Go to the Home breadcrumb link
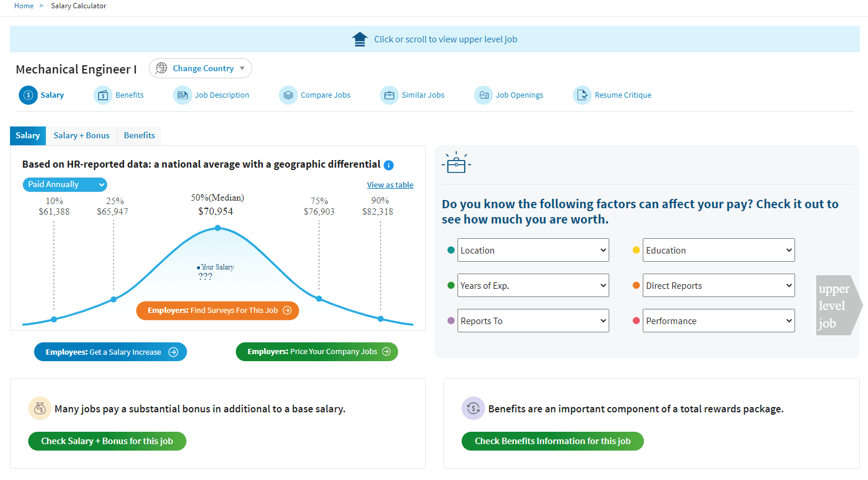Viewport: 868px width, 480px height. 24,6
